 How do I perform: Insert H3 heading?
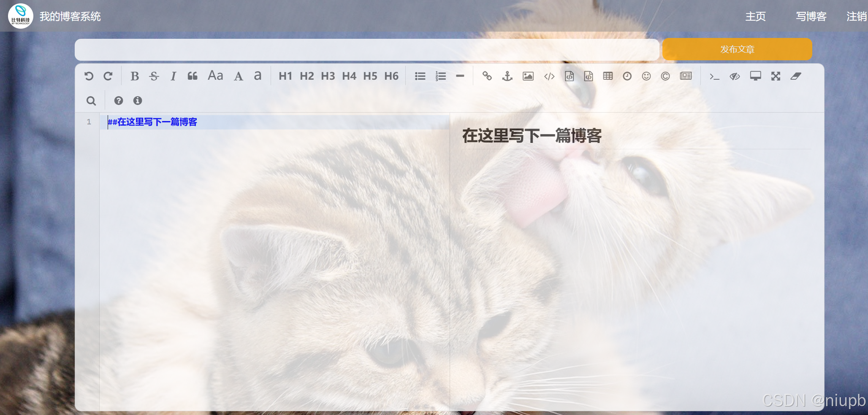(328, 76)
